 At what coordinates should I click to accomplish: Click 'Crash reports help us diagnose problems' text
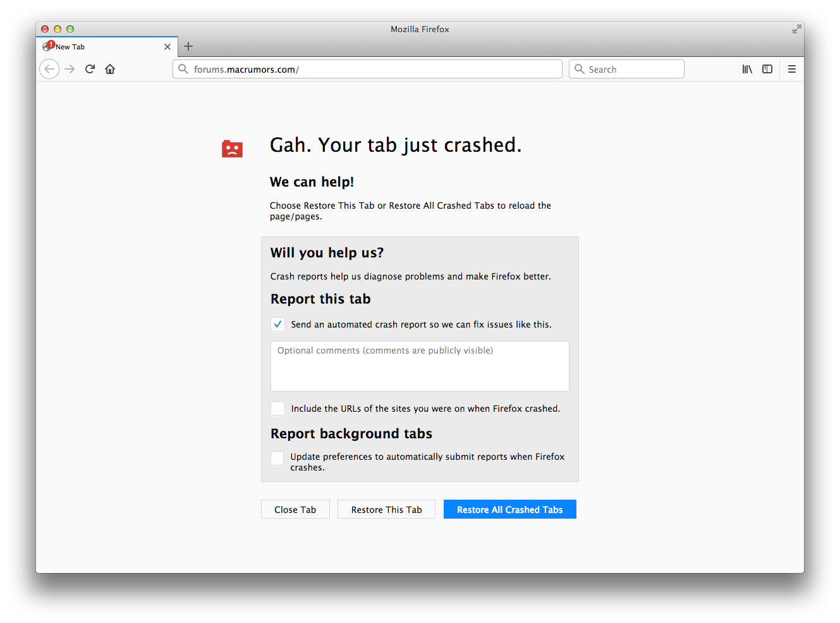coord(411,276)
